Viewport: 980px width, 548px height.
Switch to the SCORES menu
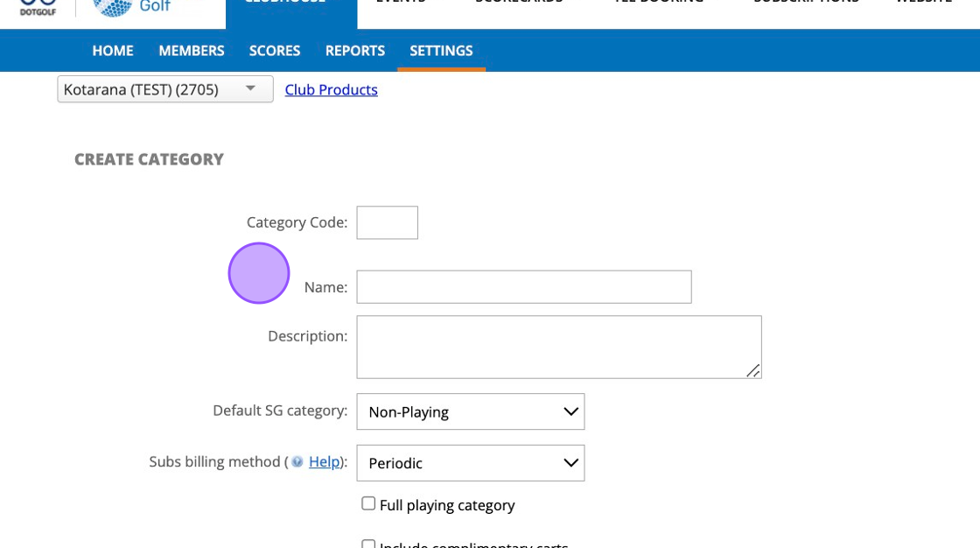tap(275, 51)
